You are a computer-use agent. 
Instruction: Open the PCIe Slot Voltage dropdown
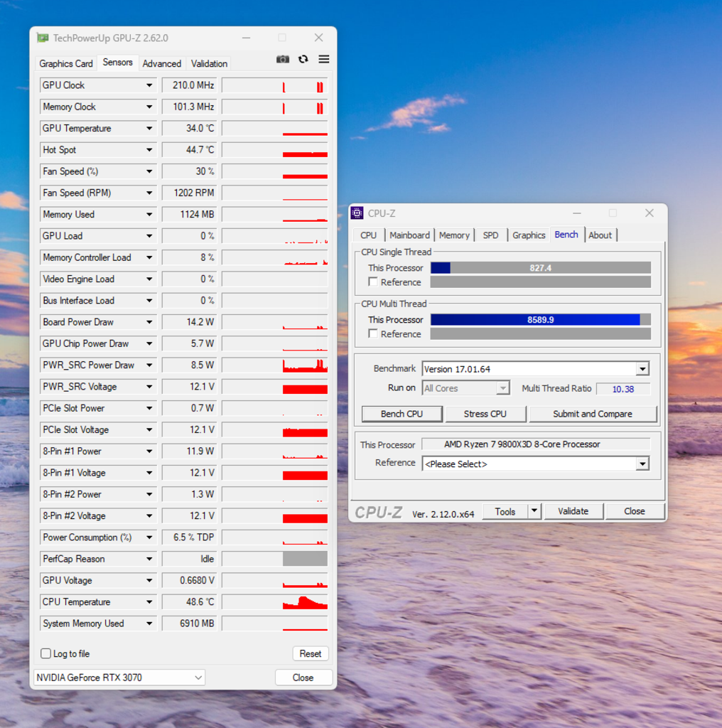pyautogui.click(x=149, y=430)
